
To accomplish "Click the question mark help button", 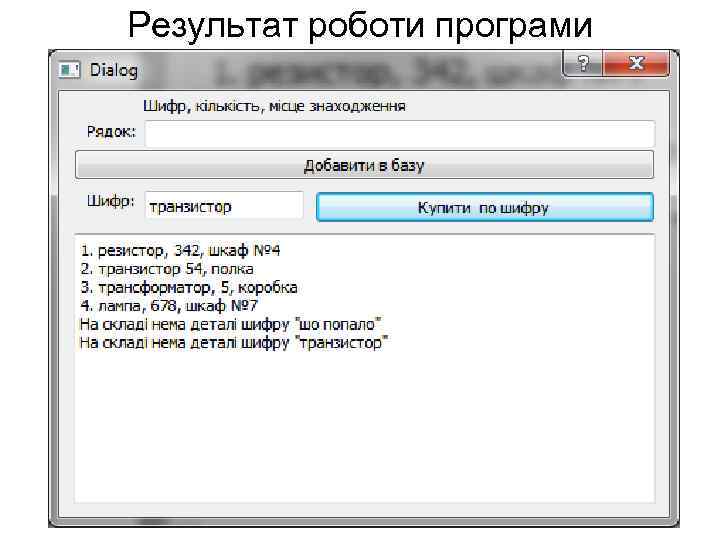I will 583,63.
